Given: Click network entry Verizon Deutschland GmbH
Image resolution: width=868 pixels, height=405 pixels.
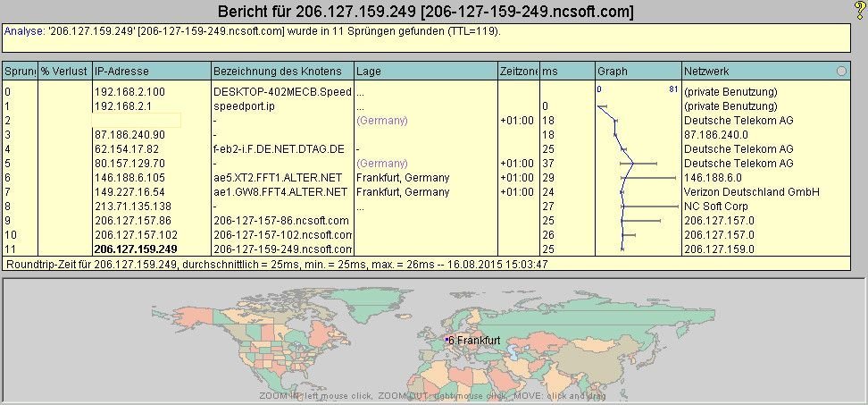Looking at the screenshot, I should coord(752,192).
